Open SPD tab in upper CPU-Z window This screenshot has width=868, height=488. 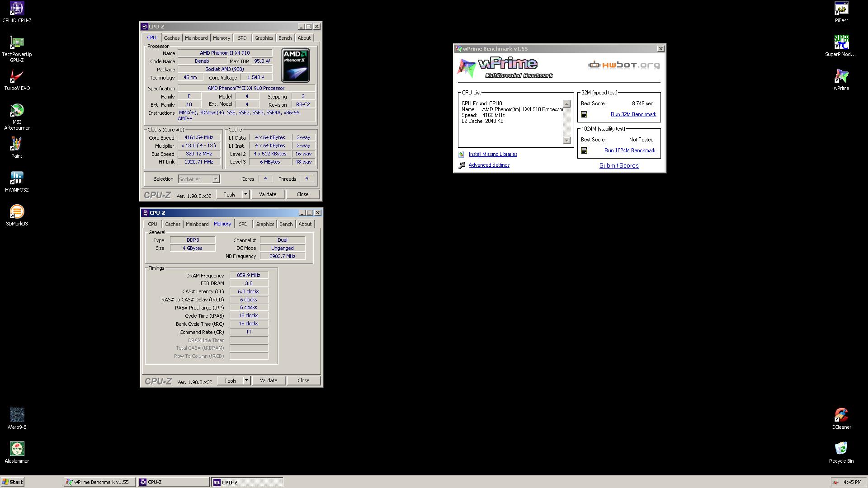[x=242, y=38]
